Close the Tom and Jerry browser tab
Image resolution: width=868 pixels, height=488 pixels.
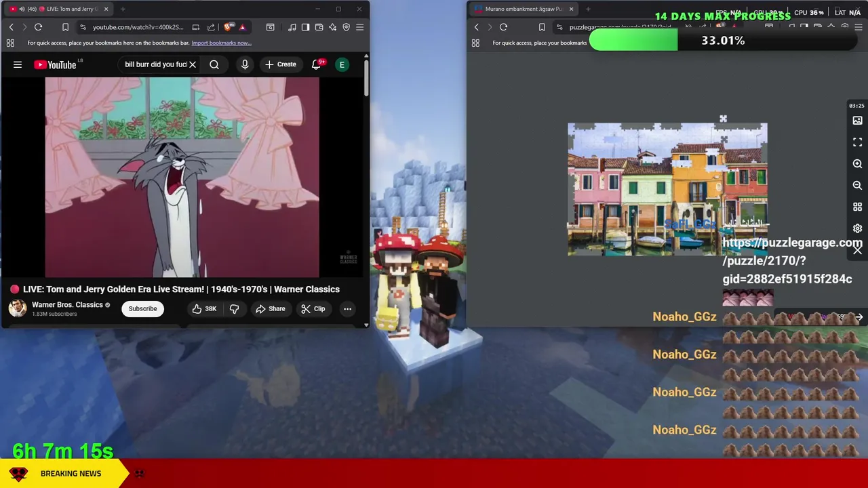[106, 9]
